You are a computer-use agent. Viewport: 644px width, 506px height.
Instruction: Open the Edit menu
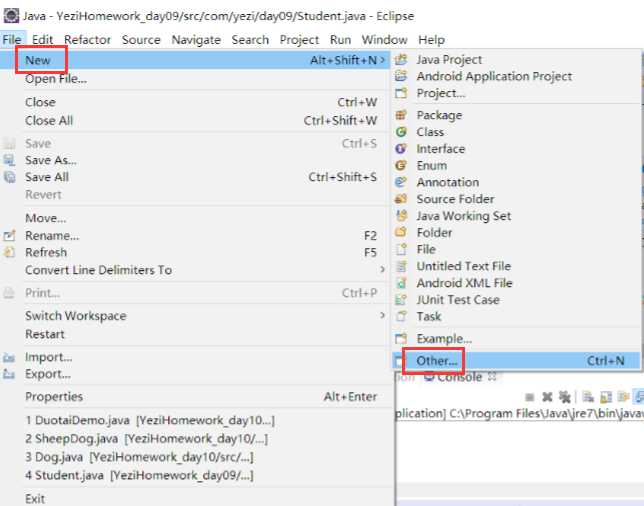(x=42, y=40)
